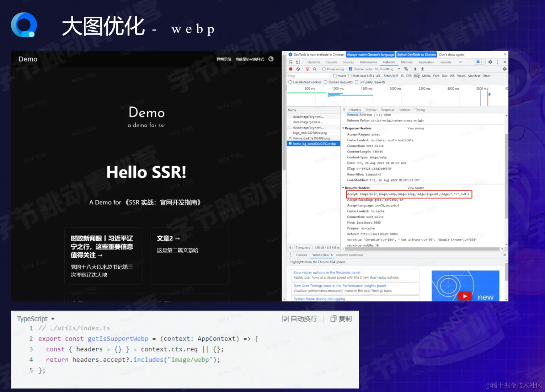This screenshot has width=545, height=392.
Task: Open the Application tab
Action: coord(427,62)
